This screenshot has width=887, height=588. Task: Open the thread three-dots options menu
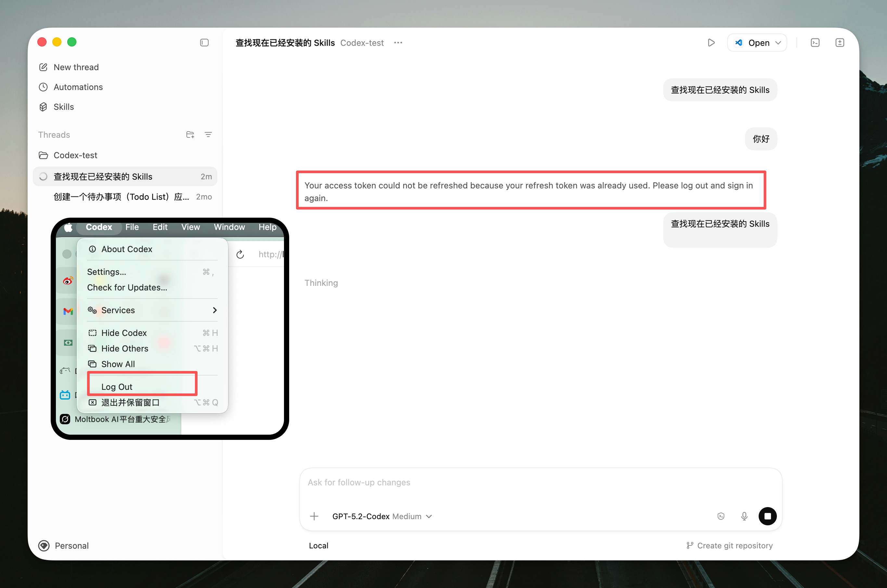(398, 43)
